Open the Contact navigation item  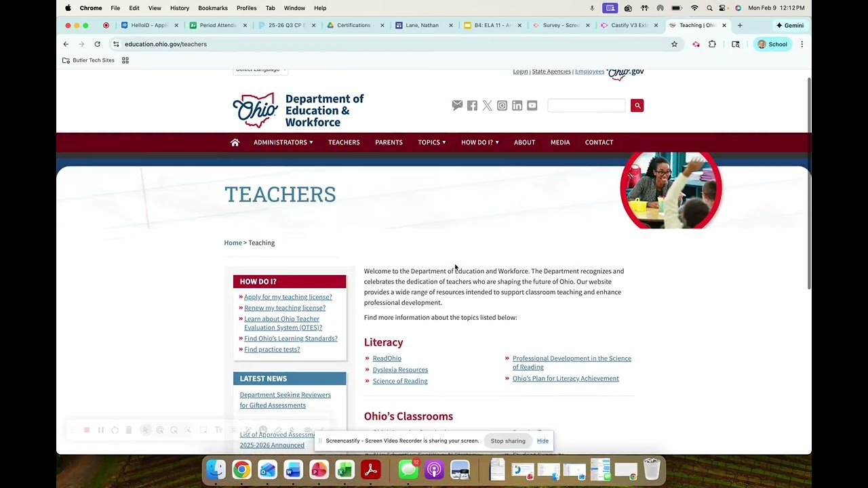(599, 142)
